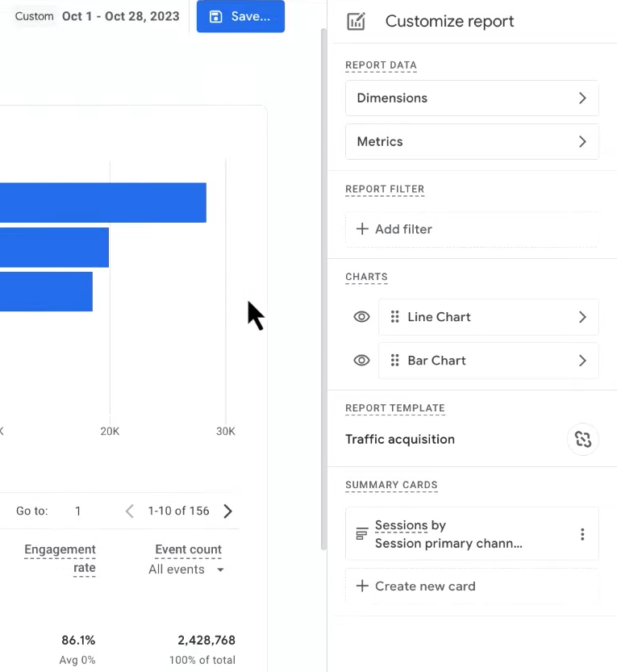Viewport: 617px width, 672px height.
Task: Click the vertical scrollbar of the report
Action: (x=323, y=290)
